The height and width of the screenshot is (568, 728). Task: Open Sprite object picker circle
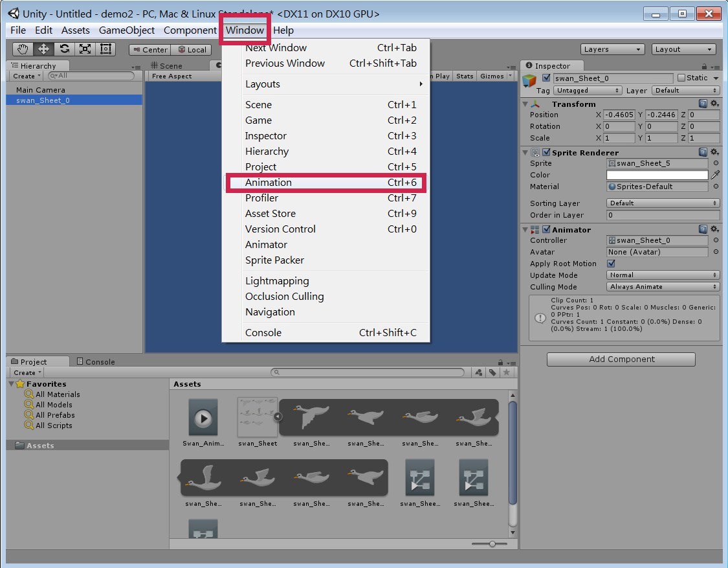pos(716,163)
